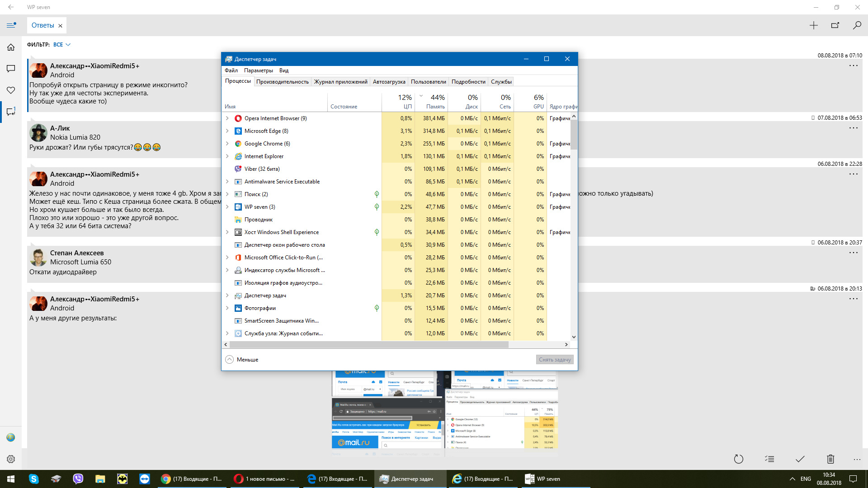The height and width of the screenshot is (488, 868).
Task: Close the Ответы tab
Action: [60, 26]
